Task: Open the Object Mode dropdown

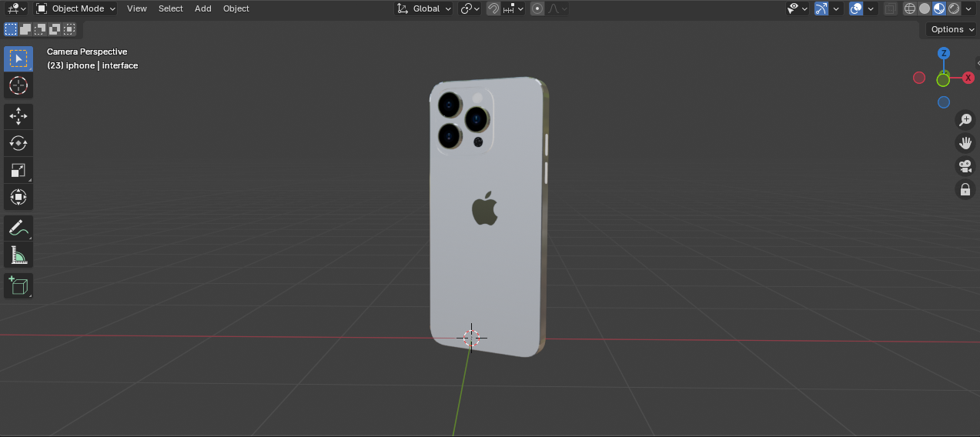Action: coord(75,8)
